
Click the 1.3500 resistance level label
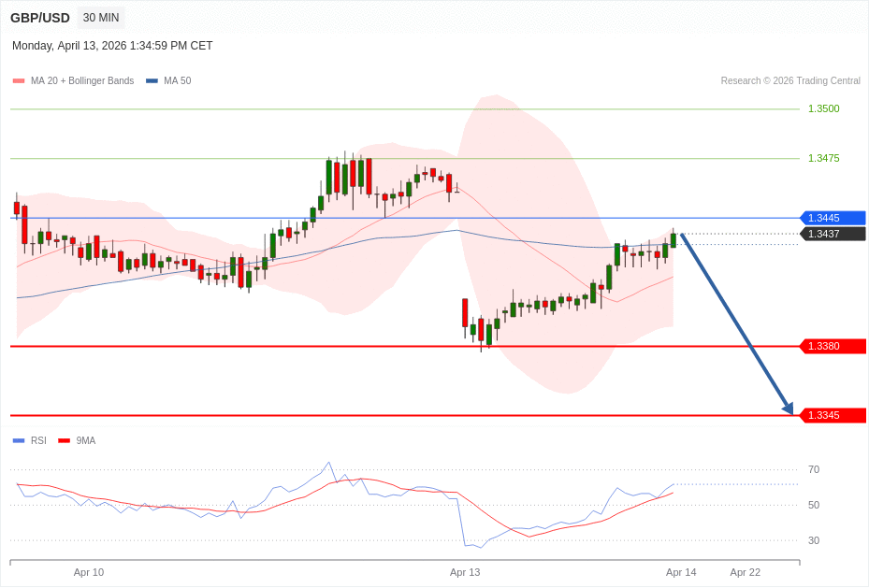pyautogui.click(x=823, y=108)
